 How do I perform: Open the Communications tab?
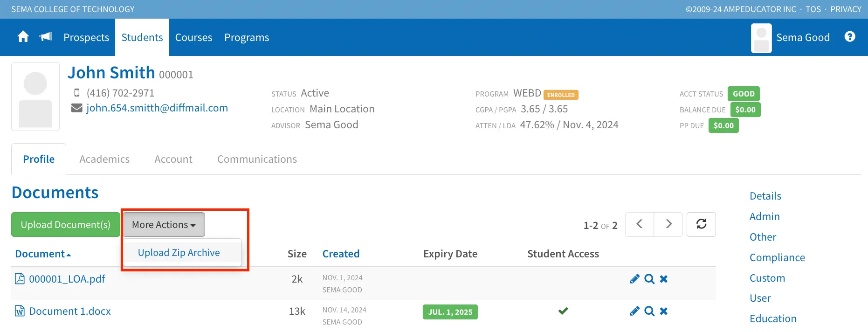[257, 159]
